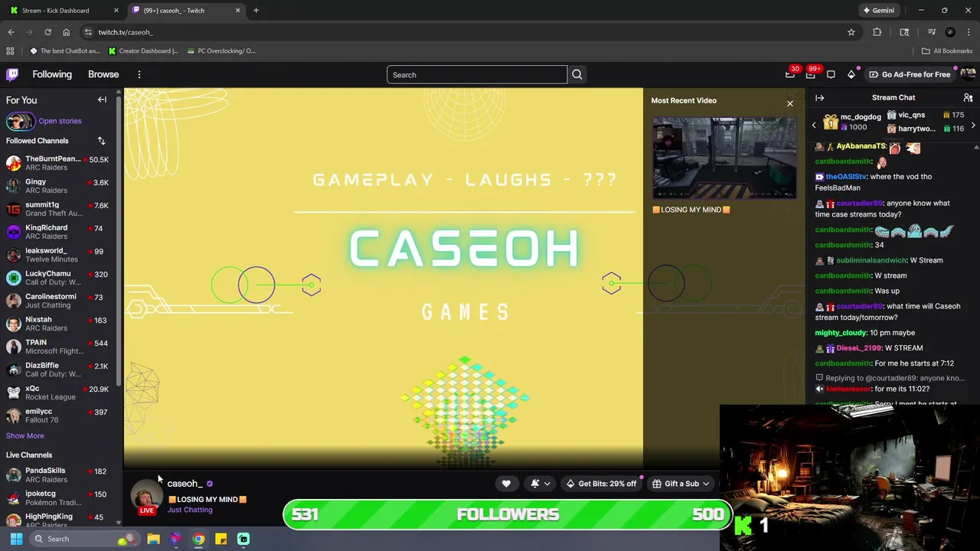Open ipoketcg live channel
Viewport: 980px width, 551px height.
[x=58, y=497]
